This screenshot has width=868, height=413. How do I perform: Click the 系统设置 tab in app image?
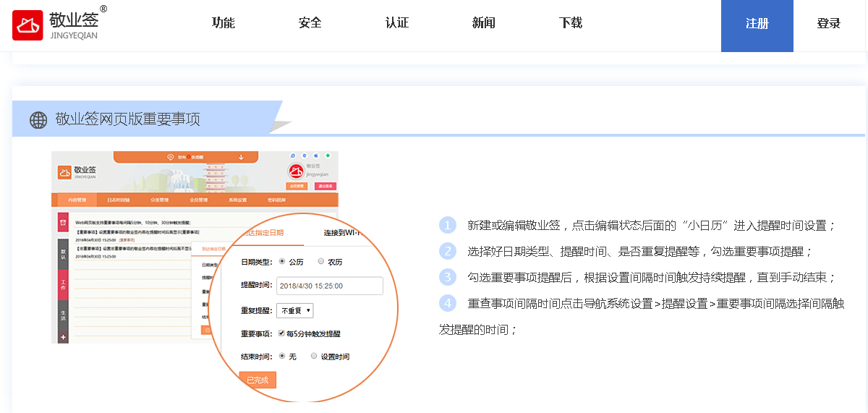coord(238,200)
